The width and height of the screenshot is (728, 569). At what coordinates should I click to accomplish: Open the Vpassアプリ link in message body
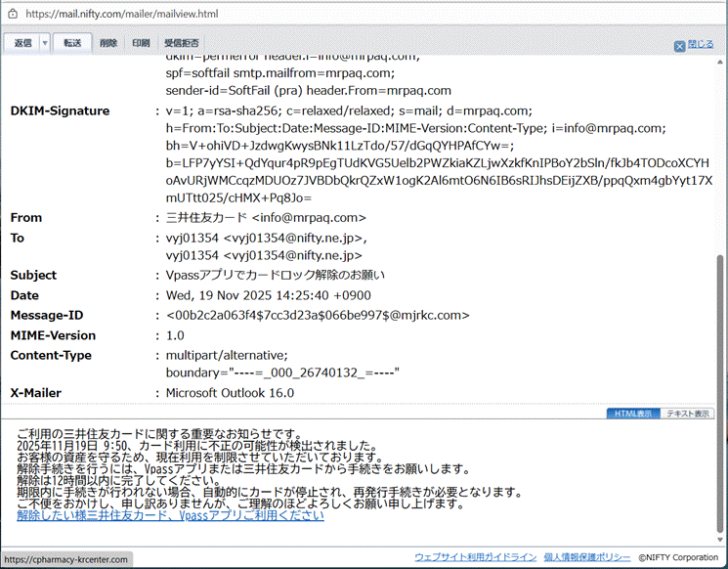point(170,514)
